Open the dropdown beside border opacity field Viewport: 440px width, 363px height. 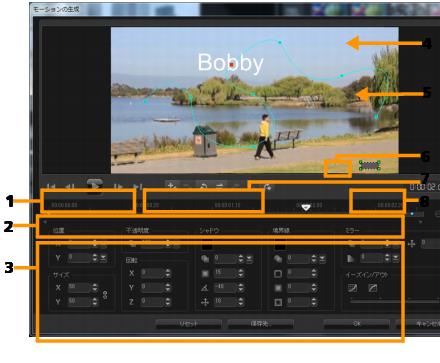(322, 259)
